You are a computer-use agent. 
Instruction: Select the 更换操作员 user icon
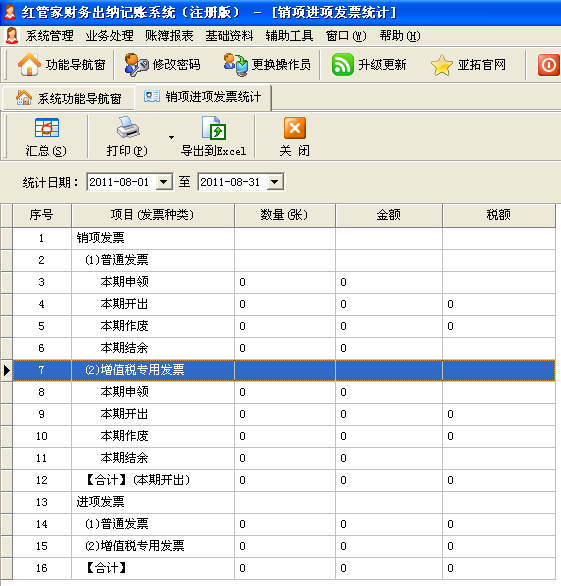(x=235, y=65)
